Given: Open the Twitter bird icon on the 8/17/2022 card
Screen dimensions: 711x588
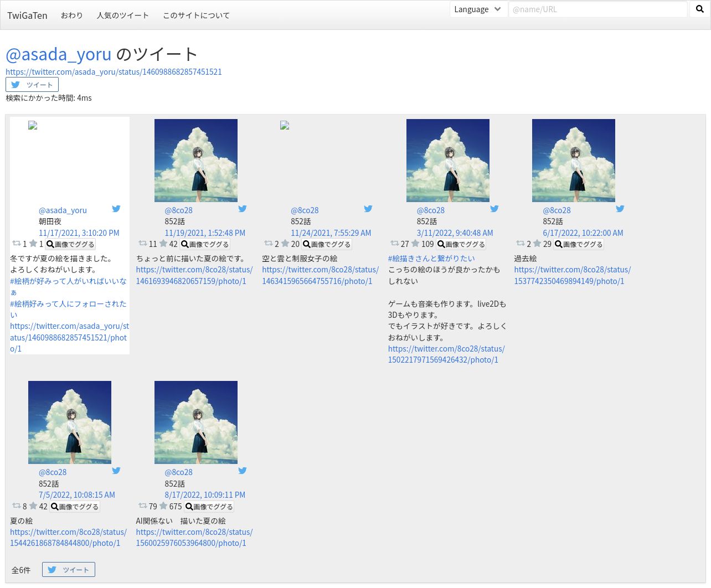Looking at the screenshot, I should click(243, 471).
